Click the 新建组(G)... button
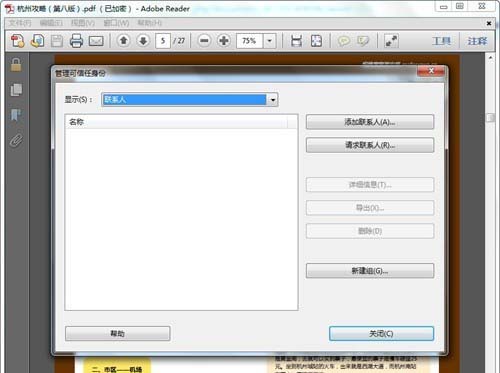The width and height of the screenshot is (500, 373). tap(370, 271)
